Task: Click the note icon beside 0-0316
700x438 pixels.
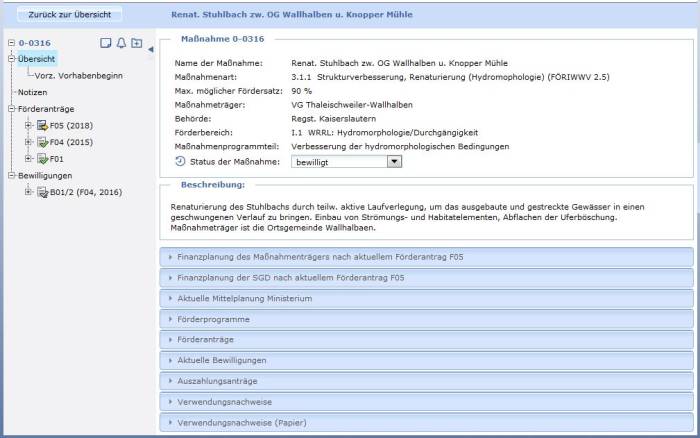Action: pyautogui.click(x=105, y=43)
